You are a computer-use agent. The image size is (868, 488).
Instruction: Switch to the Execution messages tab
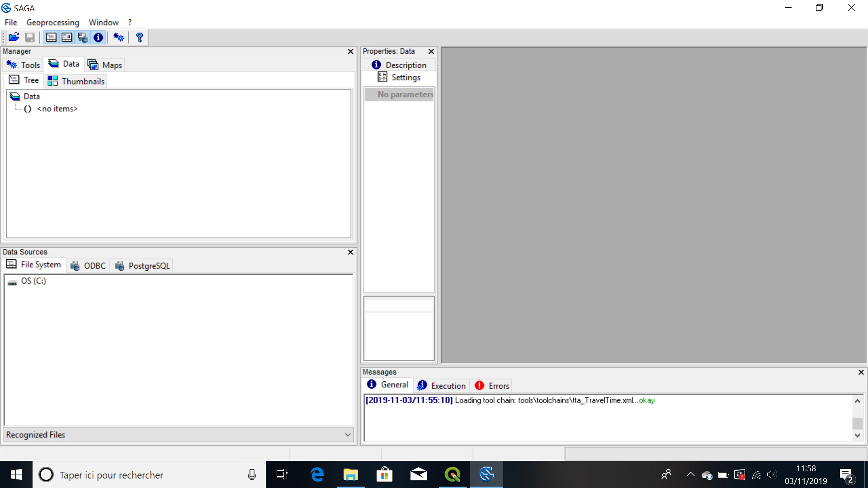pyautogui.click(x=441, y=386)
